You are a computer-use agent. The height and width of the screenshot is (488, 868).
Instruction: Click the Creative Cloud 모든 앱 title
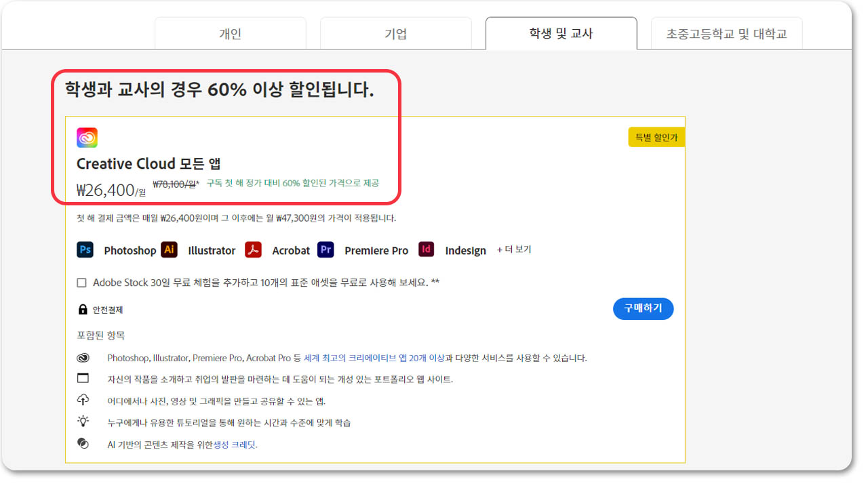[149, 163]
